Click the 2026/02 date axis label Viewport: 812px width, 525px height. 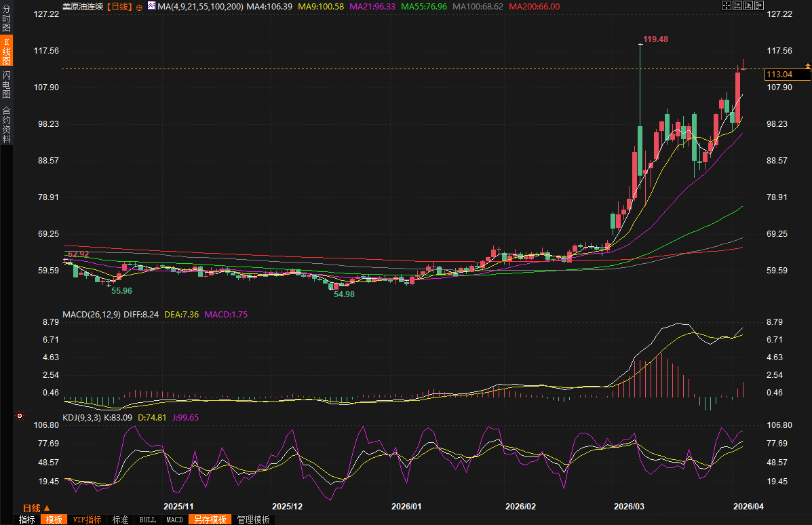click(x=520, y=507)
